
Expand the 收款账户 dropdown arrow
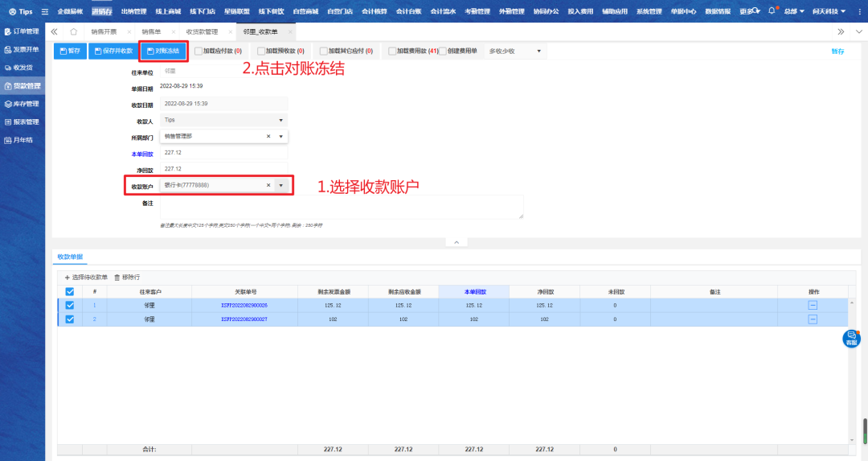pos(280,185)
